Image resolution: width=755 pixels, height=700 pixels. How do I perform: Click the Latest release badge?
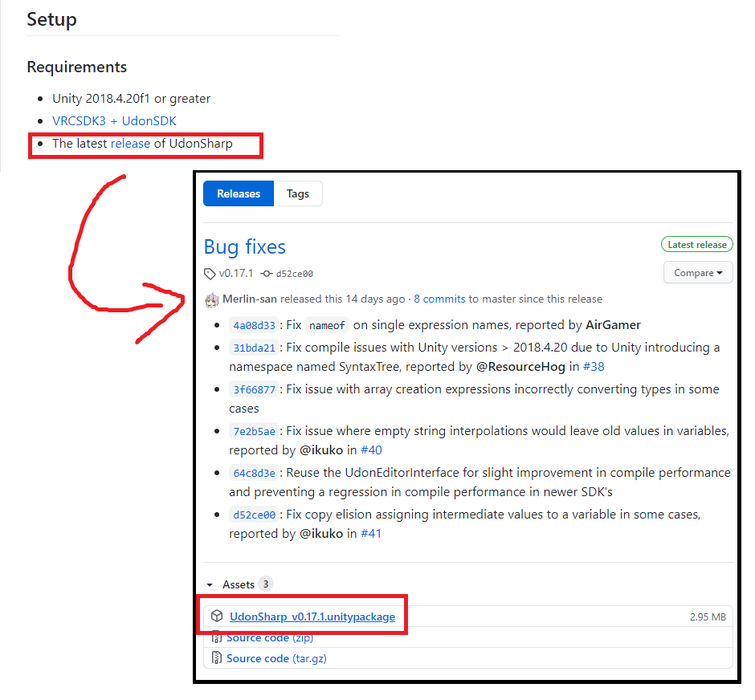696,245
